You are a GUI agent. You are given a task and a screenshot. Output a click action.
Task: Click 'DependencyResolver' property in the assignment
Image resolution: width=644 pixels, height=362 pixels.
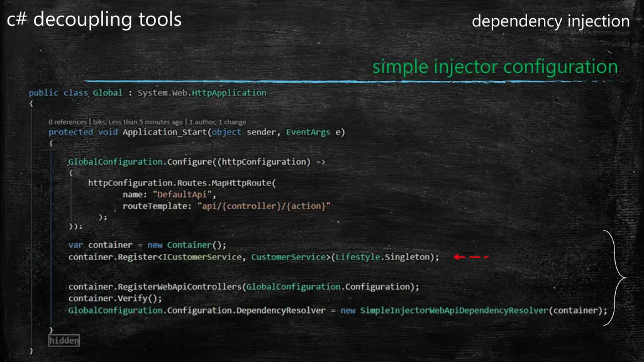tap(281, 310)
